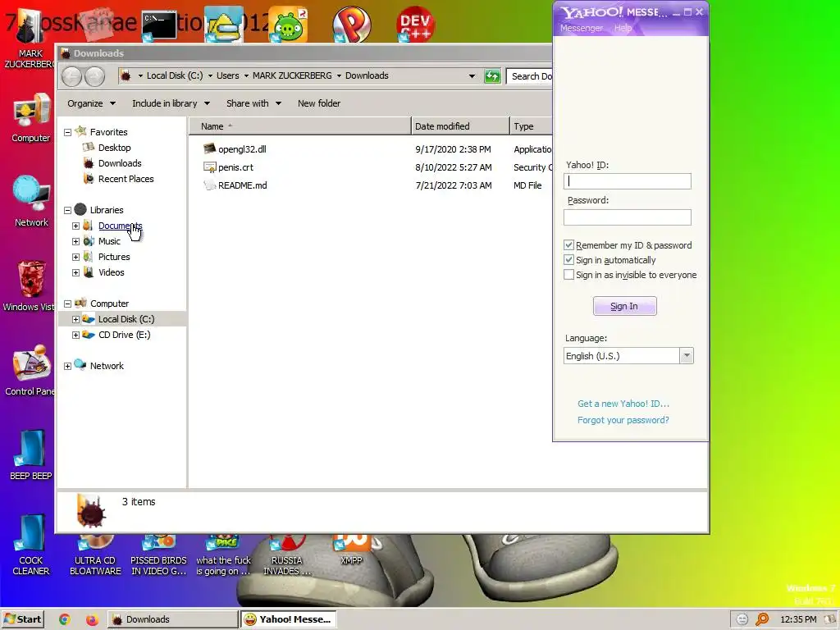Open the opengl32.dll file icon
This screenshot has width=840, height=630.
[x=209, y=149]
